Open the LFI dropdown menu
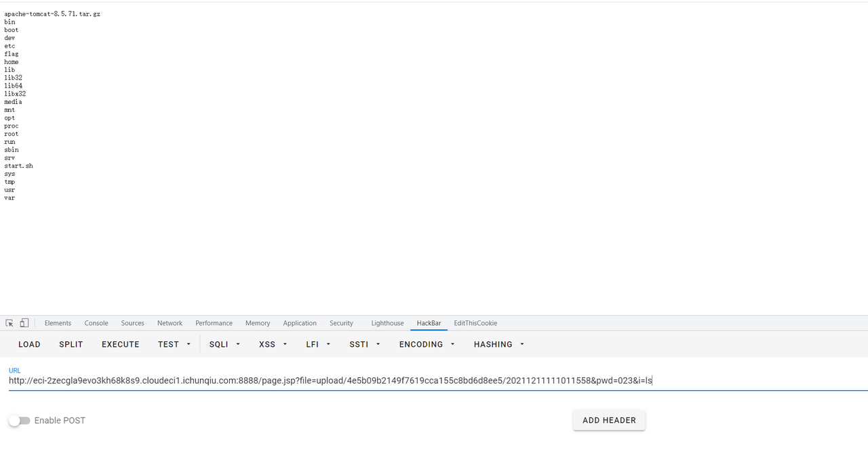Screen dimensions: 868x467 pyautogui.click(x=318, y=344)
